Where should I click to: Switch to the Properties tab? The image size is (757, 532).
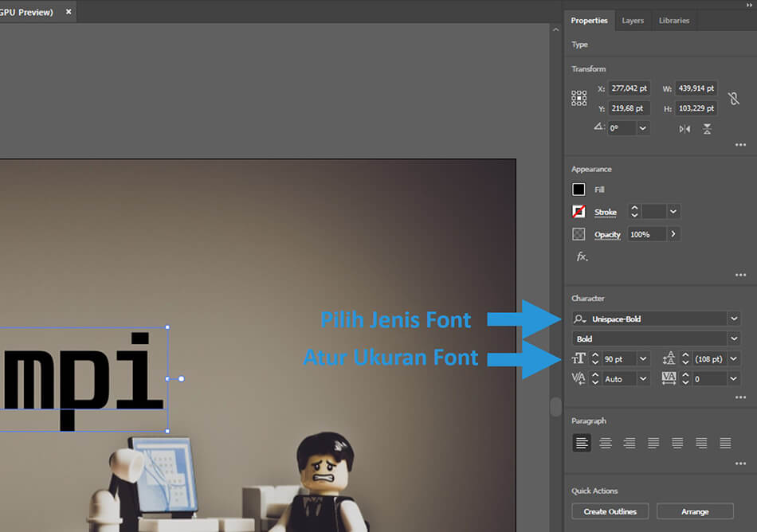pyautogui.click(x=589, y=20)
